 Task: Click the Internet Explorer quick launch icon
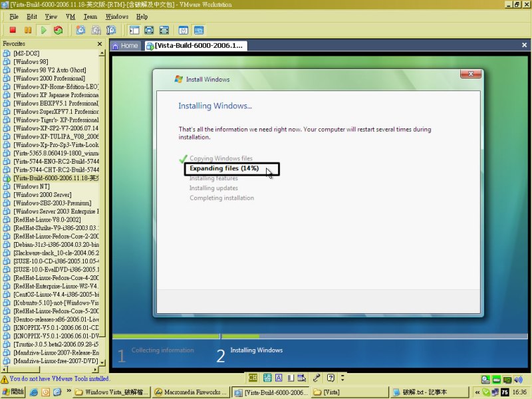(x=34, y=392)
